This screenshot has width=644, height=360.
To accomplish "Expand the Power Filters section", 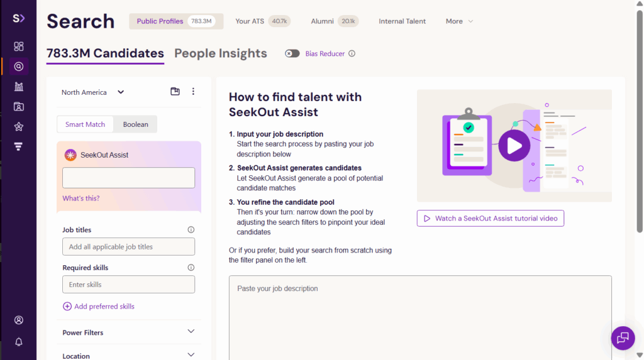I will pyautogui.click(x=129, y=332).
